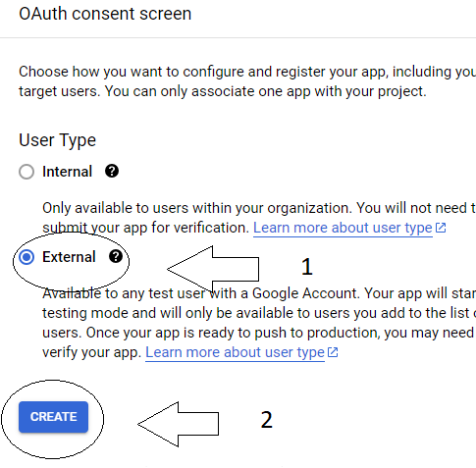The width and height of the screenshot is (476, 468).
Task: Click the Internal description about your organization
Action: pos(259,218)
